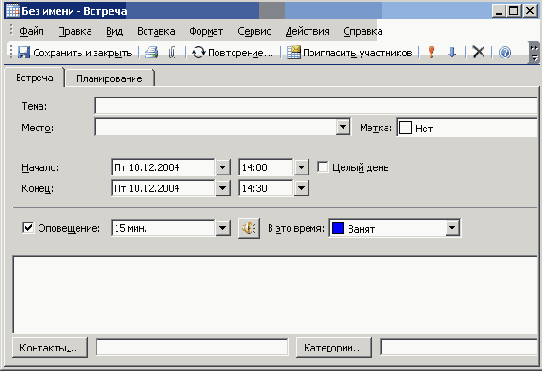Uncheck the Оповещение reminder checkbox
Screen dimensions: 542x371
[x=28, y=228]
